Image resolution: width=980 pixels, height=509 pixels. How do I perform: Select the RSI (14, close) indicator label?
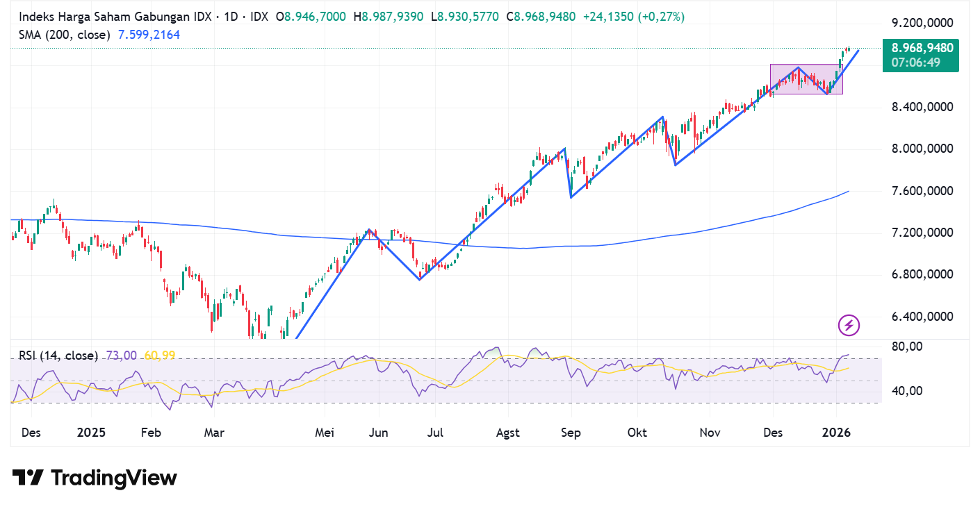pos(58,355)
